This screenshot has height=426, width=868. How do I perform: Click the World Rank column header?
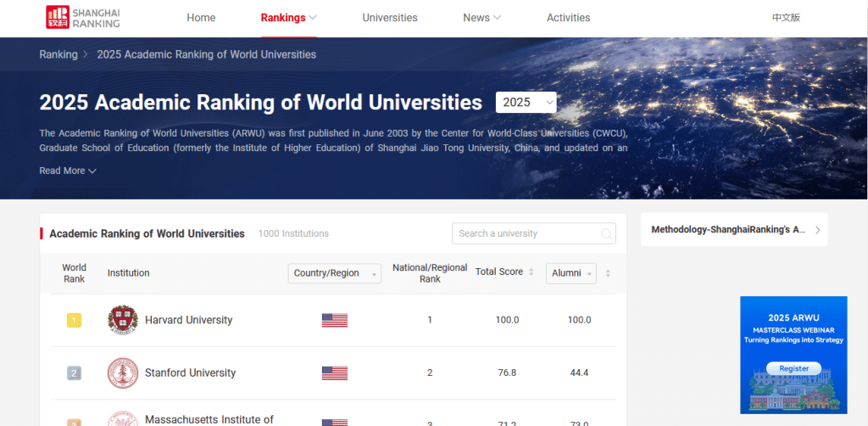click(x=75, y=273)
